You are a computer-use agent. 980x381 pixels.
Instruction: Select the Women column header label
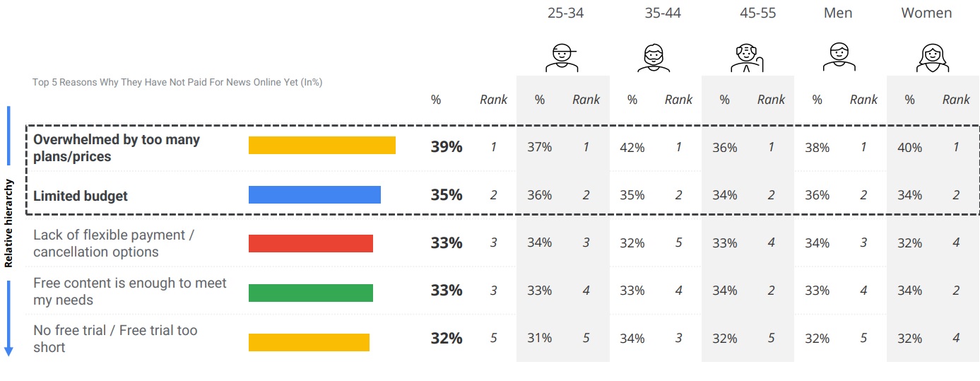tap(926, 13)
